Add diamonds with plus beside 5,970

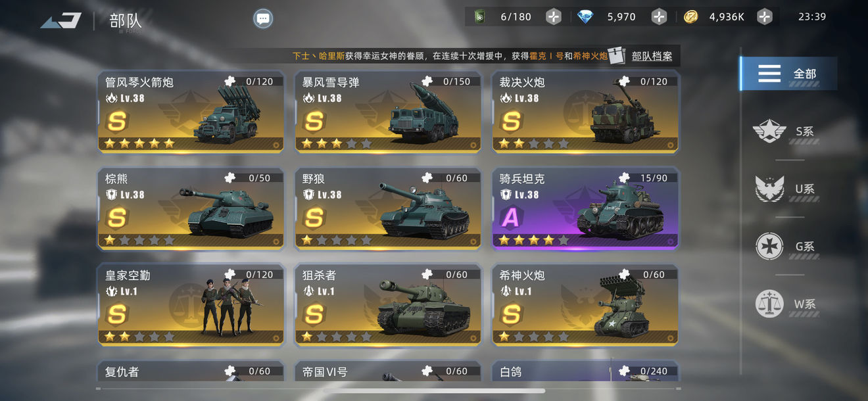coord(659,16)
